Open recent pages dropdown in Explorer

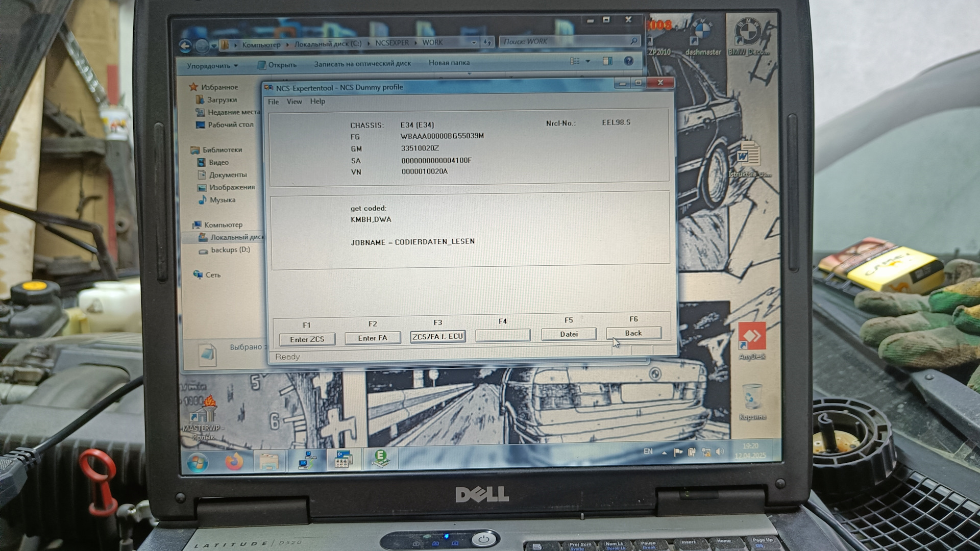click(213, 46)
